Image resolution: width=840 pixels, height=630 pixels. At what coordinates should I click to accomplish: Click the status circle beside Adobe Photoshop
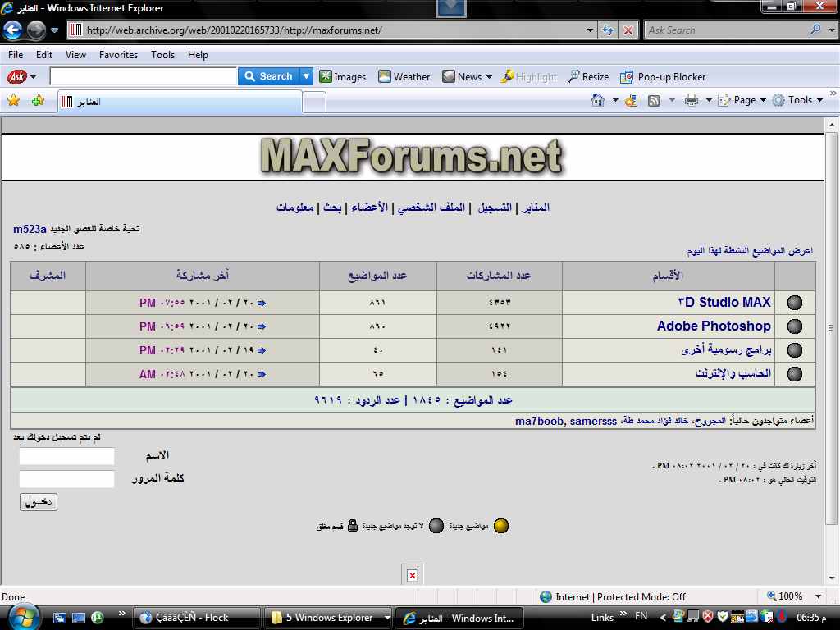pos(794,326)
